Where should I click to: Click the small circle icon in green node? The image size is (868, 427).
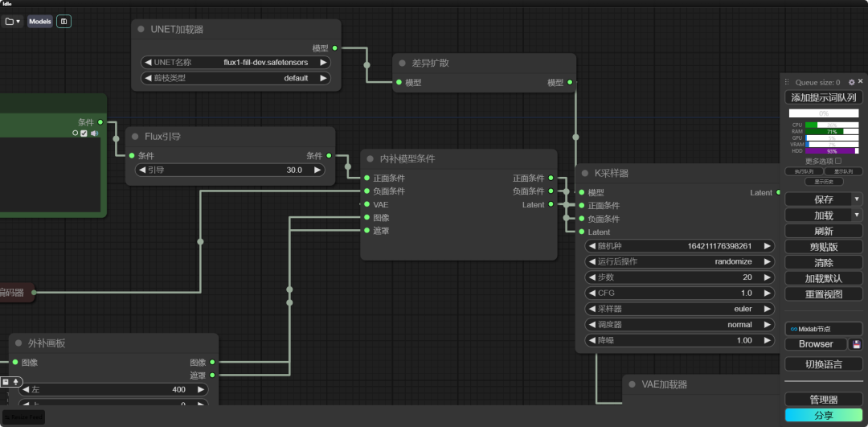(x=76, y=133)
